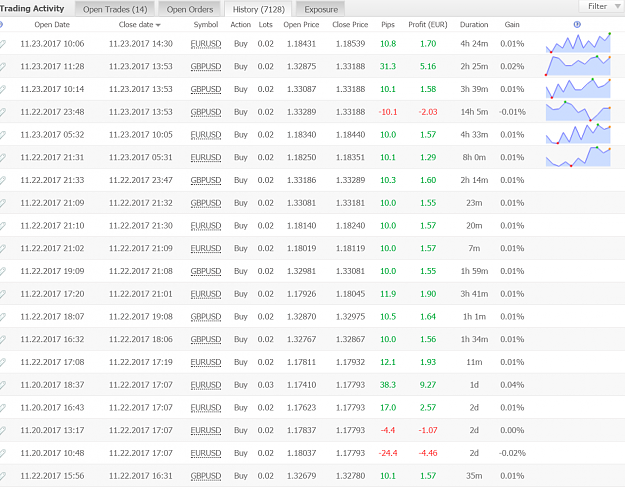Click attachment icon for trade opened 11.22.2017 19:09
The height and width of the screenshot is (489, 625).
[3, 271]
